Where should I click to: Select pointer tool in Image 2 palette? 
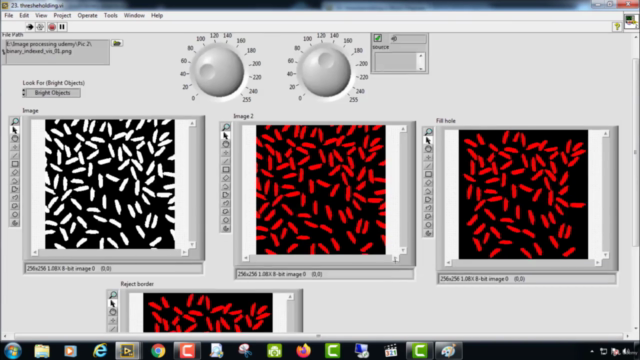coord(226,136)
